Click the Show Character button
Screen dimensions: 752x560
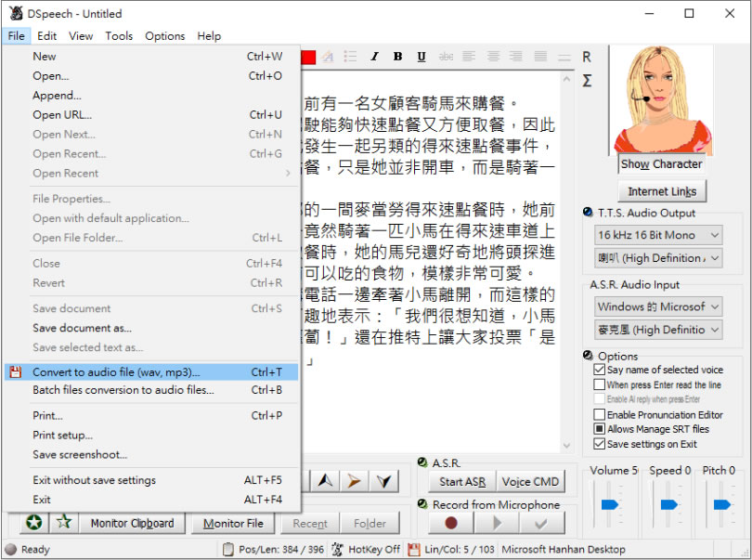tap(661, 164)
